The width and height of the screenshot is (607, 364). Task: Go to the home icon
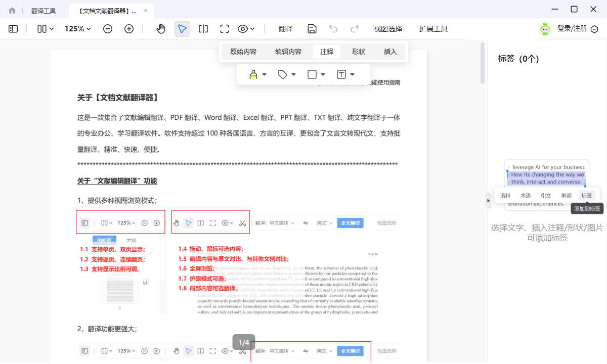[x=12, y=11]
